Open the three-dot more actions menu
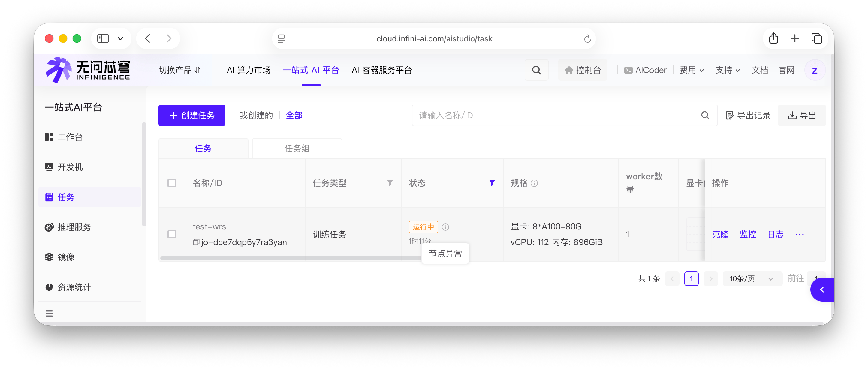Image resolution: width=868 pixels, height=370 pixels. pyautogui.click(x=799, y=235)
